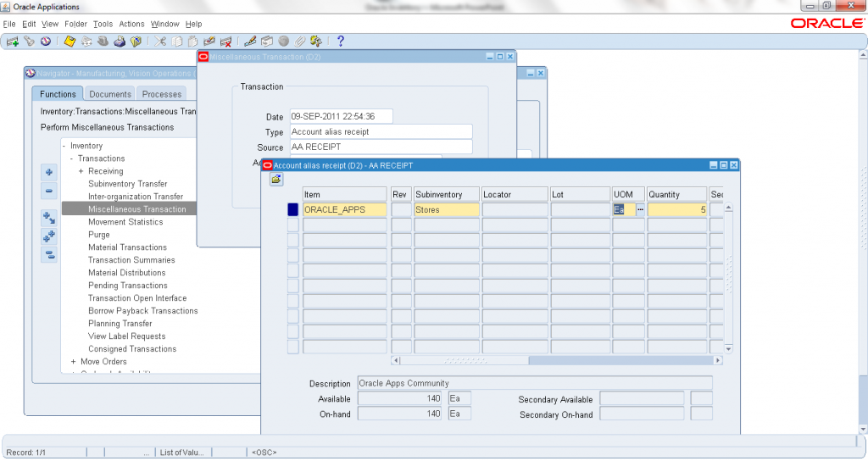
Task: Expand the Receiving tree node
Action: 81,171
